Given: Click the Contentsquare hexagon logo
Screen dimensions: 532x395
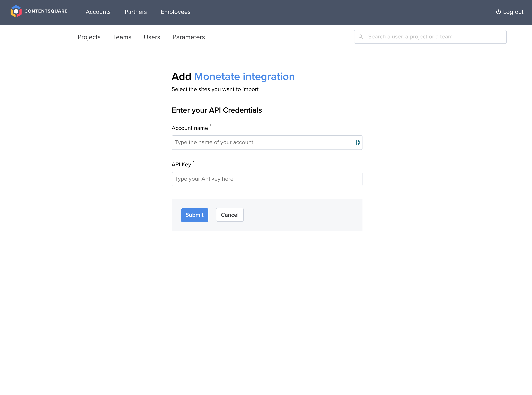Looking at the screenshot, I should coord(16,11).
